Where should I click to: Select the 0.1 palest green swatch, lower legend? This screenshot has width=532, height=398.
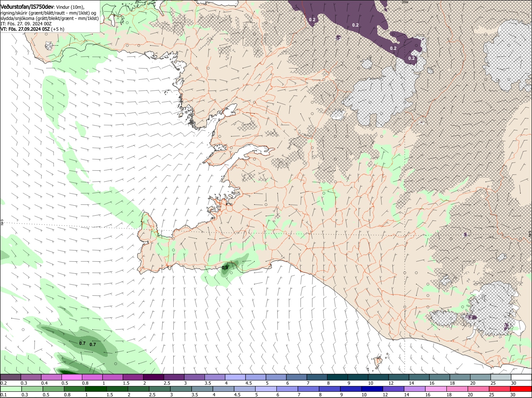(x=11, y=389)
